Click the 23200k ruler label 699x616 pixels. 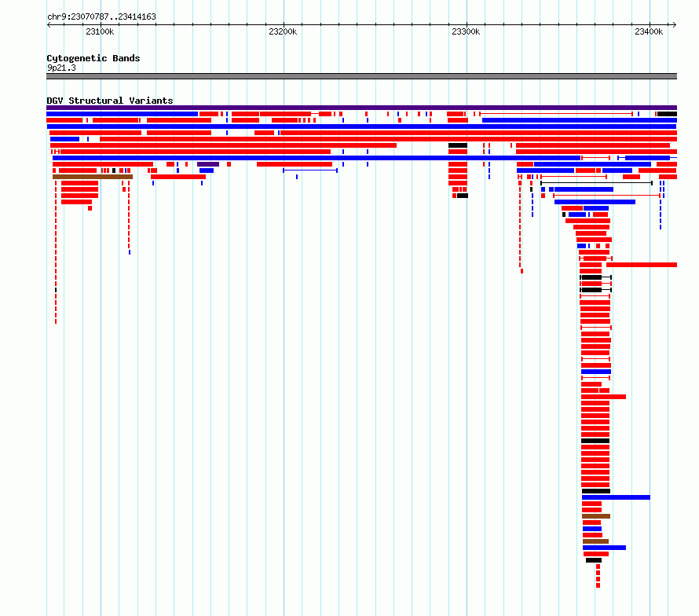283,31
